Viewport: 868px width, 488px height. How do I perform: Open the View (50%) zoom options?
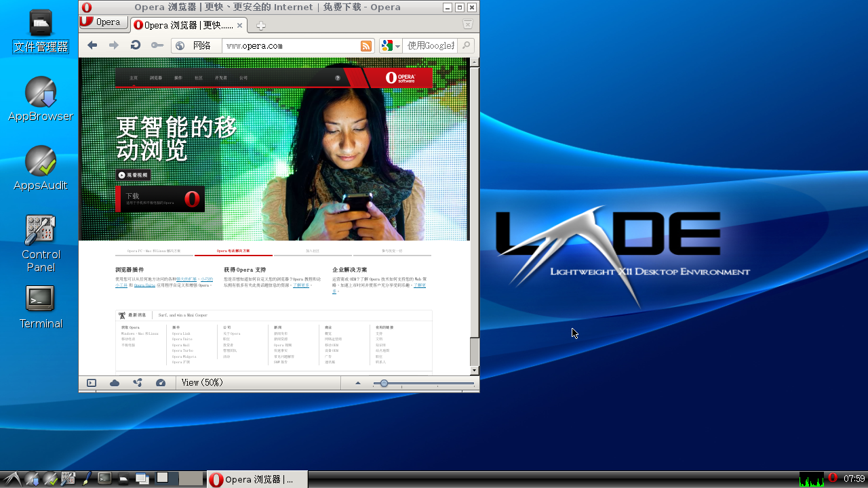(x=202, y=383)
